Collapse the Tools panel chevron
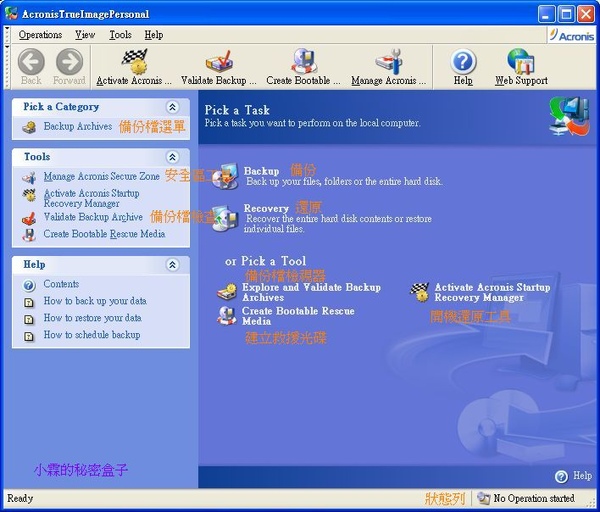Image resolution: width=600 pixels, height=512 pixels. [x=173, y=157]
